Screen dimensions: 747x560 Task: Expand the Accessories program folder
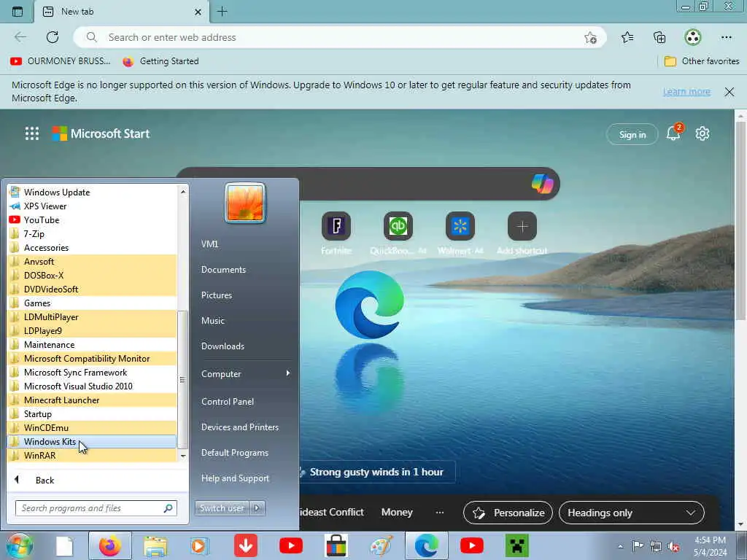click(93, 248)
